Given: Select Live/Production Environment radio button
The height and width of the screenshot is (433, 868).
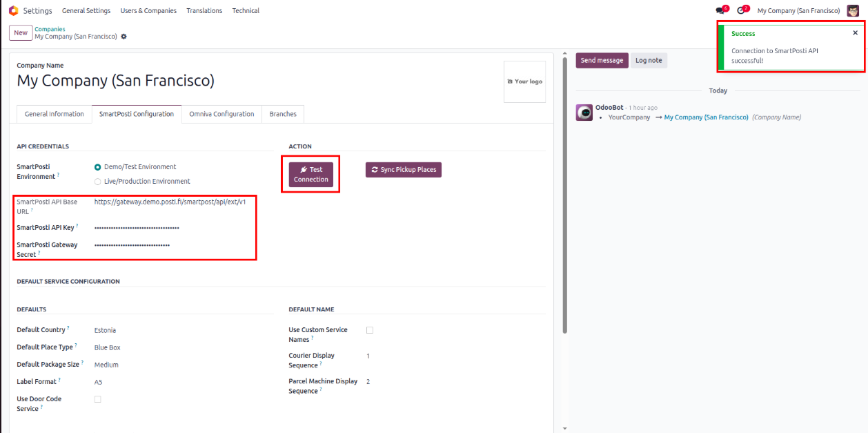Looking at the screenshot, I should click(x=97, y=182).
